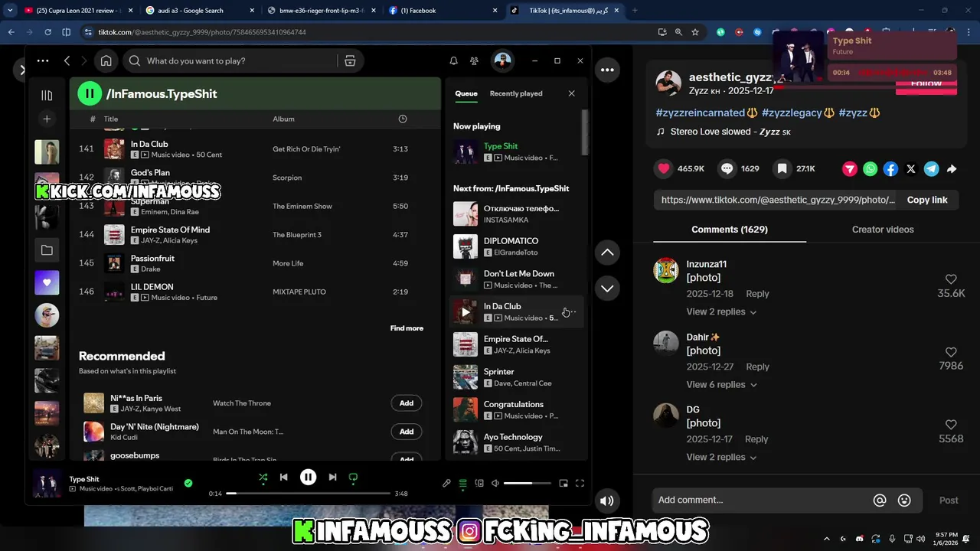Open Spotify miniplayer
980x551 pixels.
click(563, 483)
